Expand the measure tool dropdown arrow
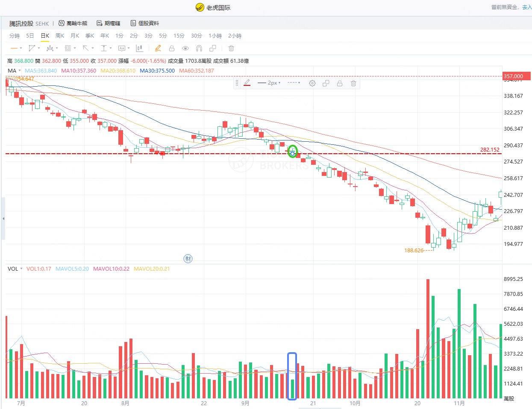Viewport: 532px width, 409px height. coord(111,48)
